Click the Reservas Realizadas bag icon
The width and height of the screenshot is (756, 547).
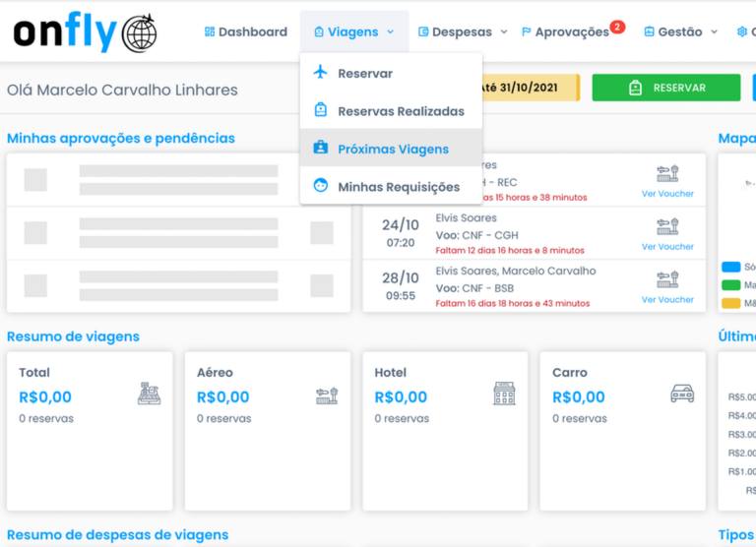pyautogui.click(x=320, y=110)
